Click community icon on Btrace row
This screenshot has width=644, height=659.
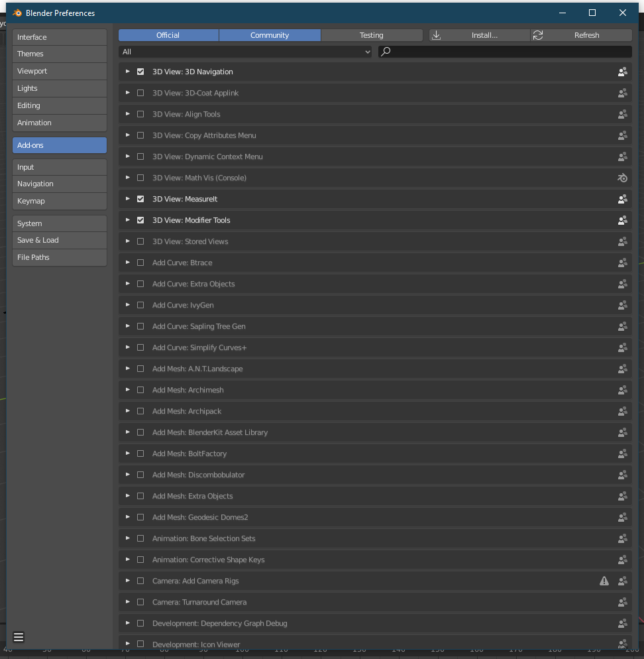(623, 263)
